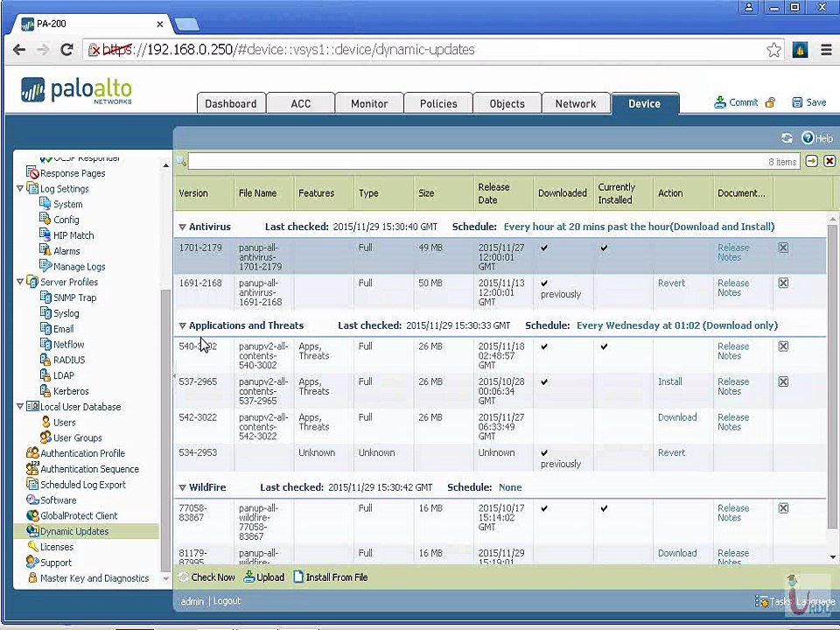Open the Help icon in the panel header
Screen dimensions: 840x630
[x=808, y=137]
